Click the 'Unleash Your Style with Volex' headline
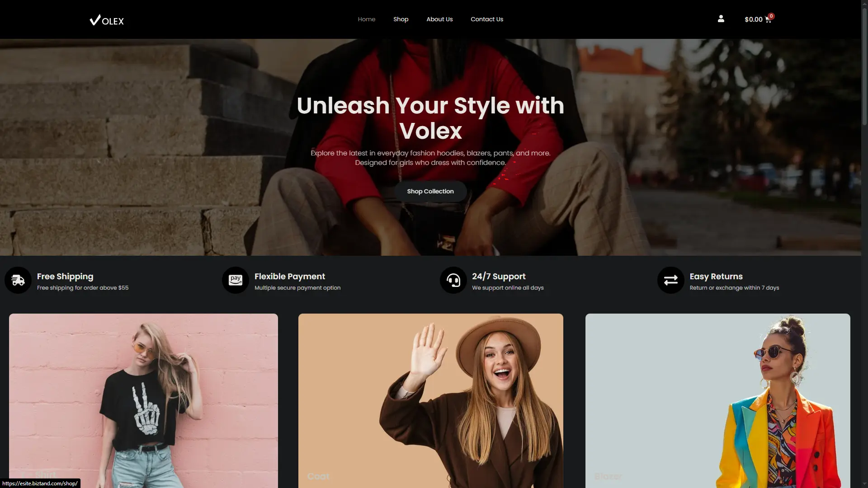This screenshot has width=868, height=488. point(430,118)
